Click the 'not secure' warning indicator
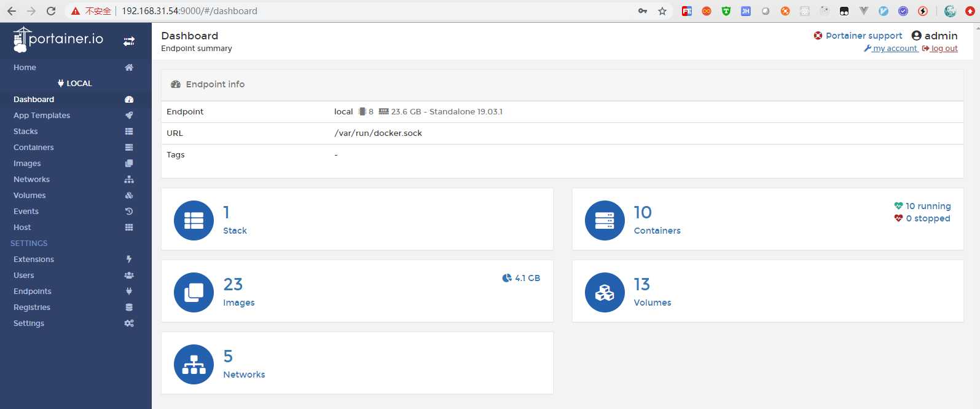The height and width of the screenshot is (409, 980). coord(91,11)
